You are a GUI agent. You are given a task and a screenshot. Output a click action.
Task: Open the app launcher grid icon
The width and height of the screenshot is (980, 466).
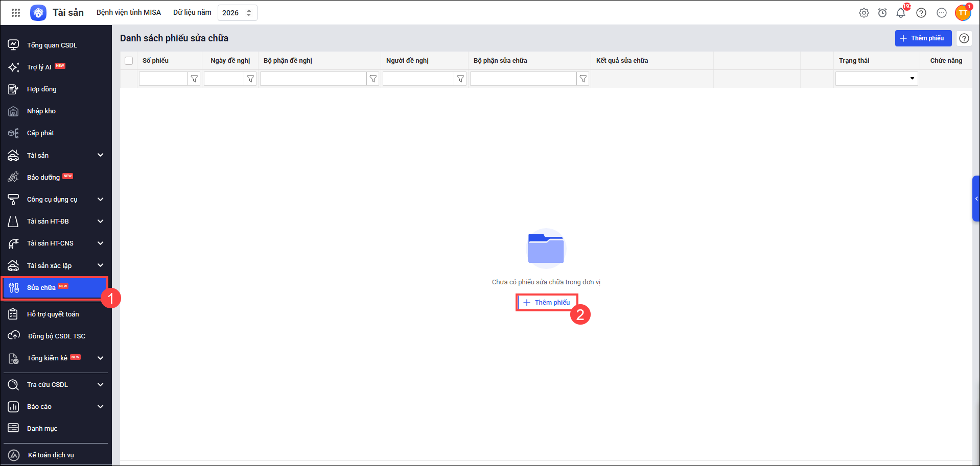tap(16, 13)
